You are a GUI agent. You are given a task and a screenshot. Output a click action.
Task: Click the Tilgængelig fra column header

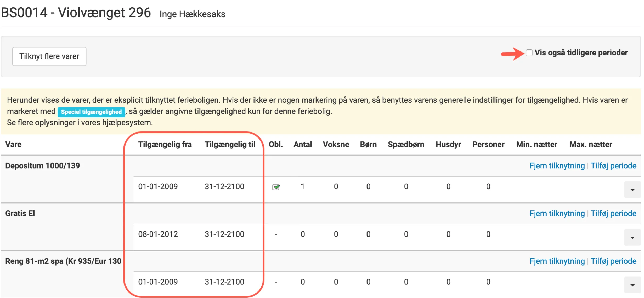[165, 144]
